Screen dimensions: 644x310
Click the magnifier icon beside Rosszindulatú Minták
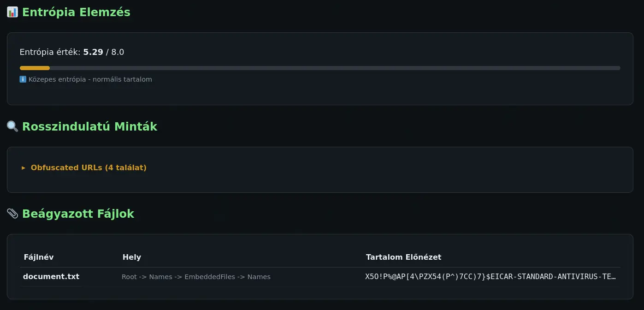point(12,126)
